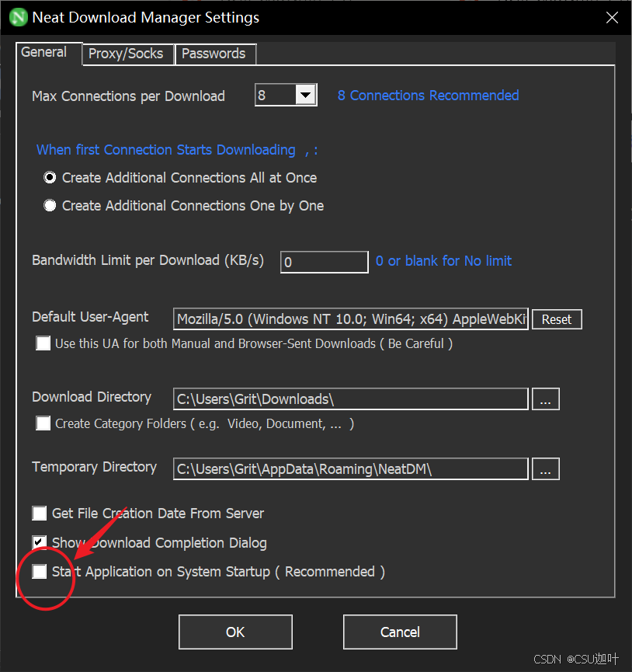Click the Max Connections per Download label
Screen dimensions: 632x672
click(128, 96)
